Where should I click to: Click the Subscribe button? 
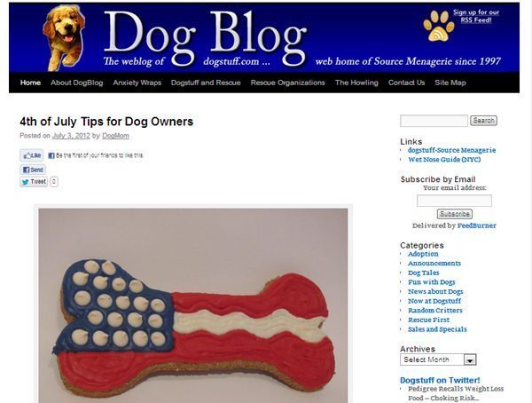pyautogui.click(x=454, y=214)
